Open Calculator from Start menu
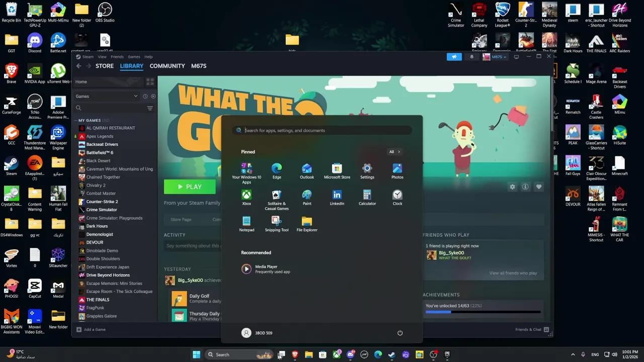 pyautogui.click(x=367, y=197)
